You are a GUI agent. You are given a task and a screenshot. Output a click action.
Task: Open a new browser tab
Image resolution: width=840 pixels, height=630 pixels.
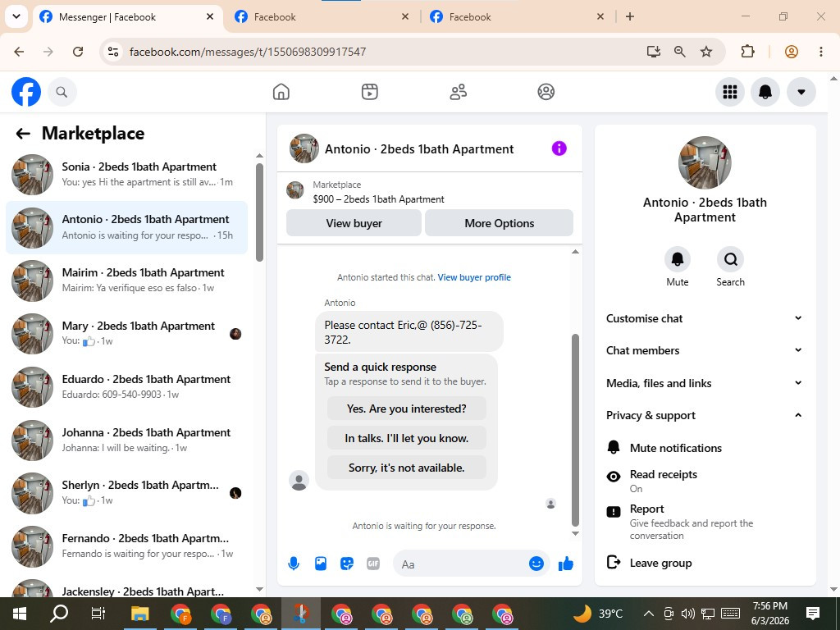click(630, 17)
